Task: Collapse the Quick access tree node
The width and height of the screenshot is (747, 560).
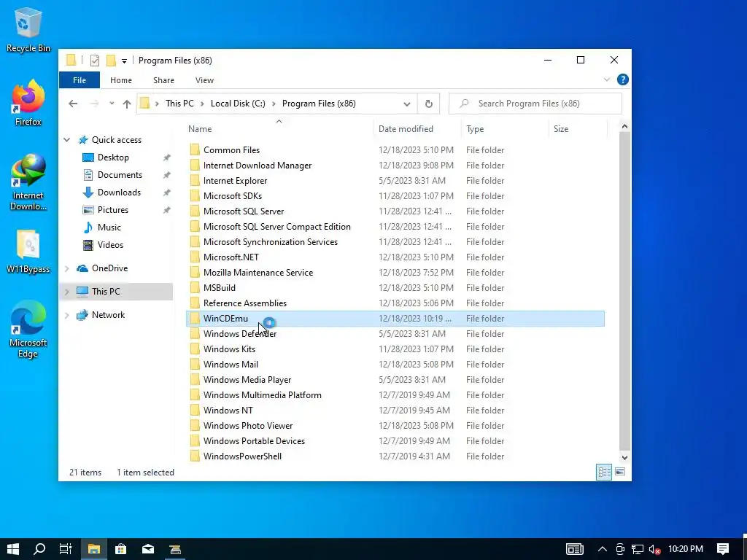Action: pos(66,140)
